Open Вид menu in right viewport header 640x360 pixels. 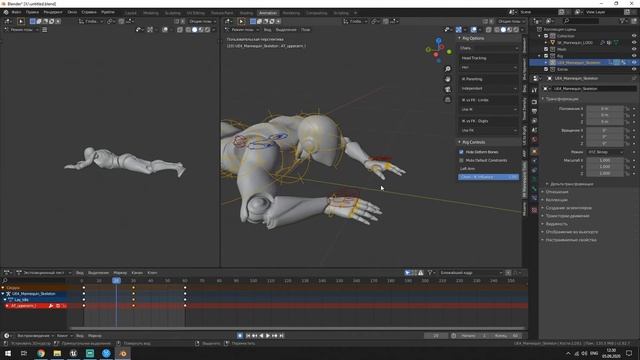(267, 30)
